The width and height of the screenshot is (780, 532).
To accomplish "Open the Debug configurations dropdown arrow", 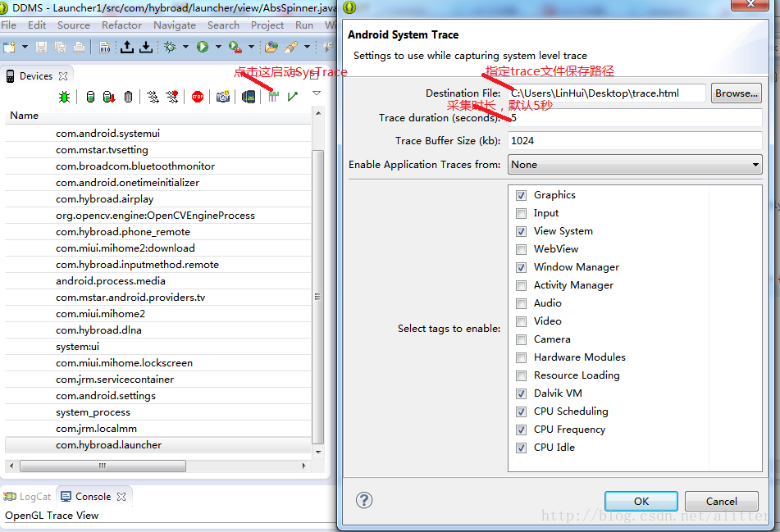I will [x=185, y=48].
